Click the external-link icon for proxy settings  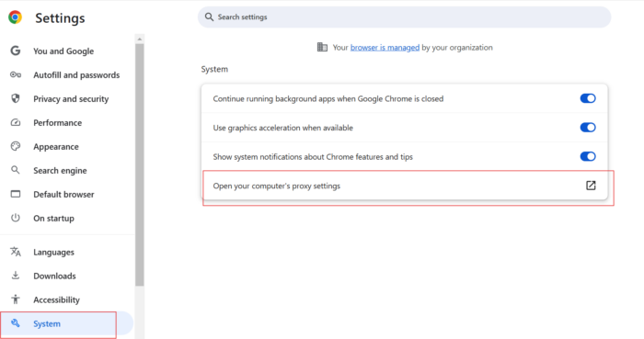tap(591, 186)
